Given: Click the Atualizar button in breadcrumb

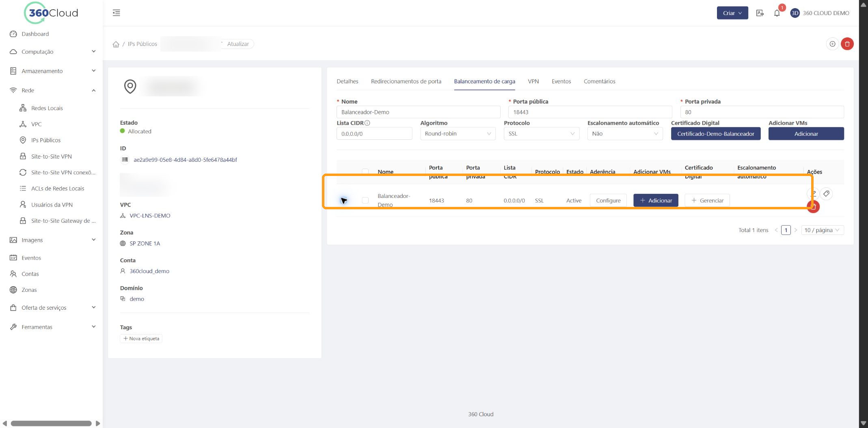Looking at the screenshot, I should (x=237, y=44).
